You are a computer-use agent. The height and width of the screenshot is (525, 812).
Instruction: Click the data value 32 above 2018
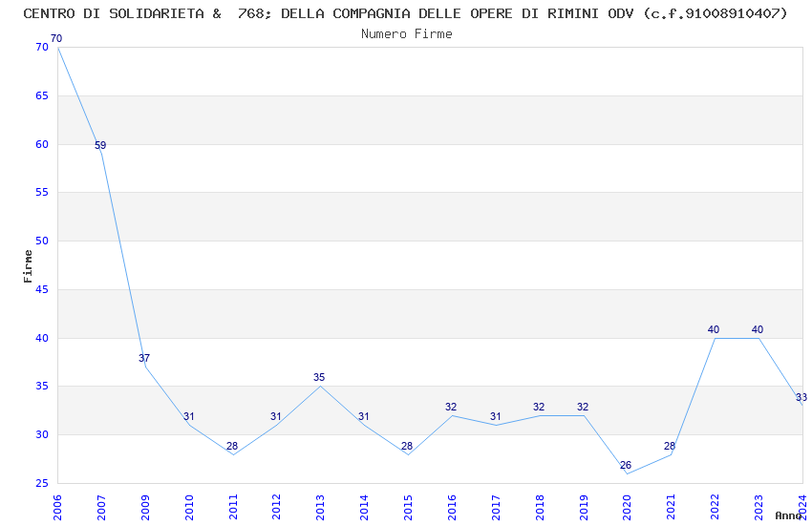click(x=539, y=407)
